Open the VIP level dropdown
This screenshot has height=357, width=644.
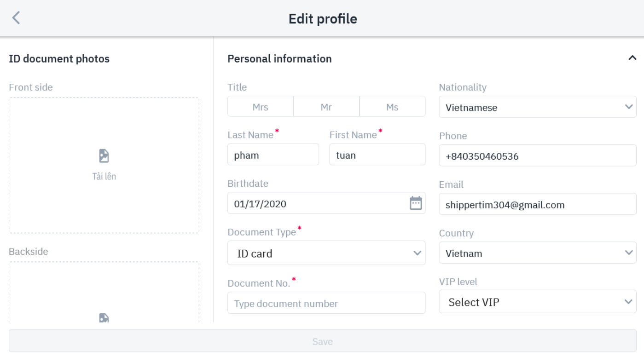pyautogui.click(x=537, y=302)
